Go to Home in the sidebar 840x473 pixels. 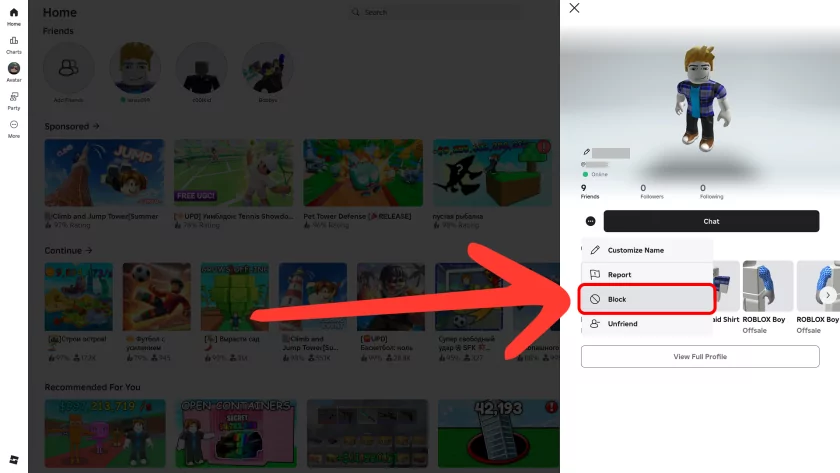pyautogui.click(x=14, y=17)
